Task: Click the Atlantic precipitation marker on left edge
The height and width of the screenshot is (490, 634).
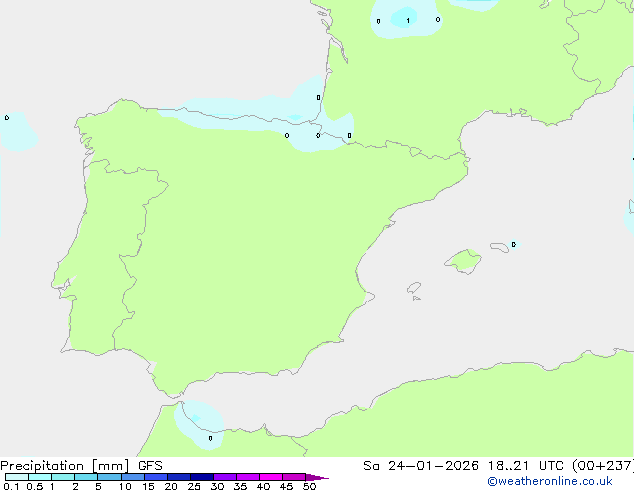Action: [7, 118]
